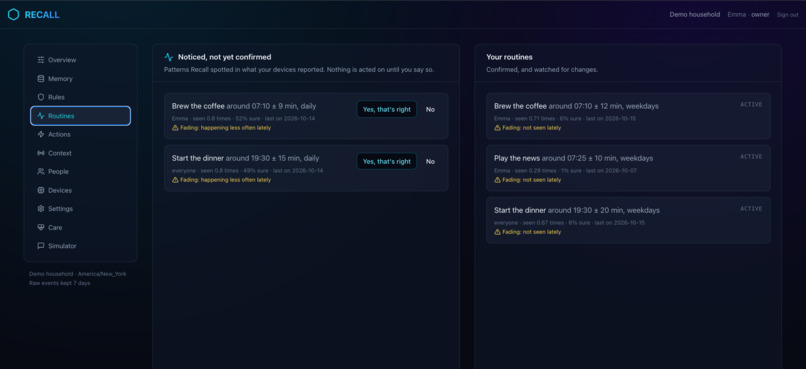Select the Play the news routine card

pyautogui.click(x=628, y=168)
